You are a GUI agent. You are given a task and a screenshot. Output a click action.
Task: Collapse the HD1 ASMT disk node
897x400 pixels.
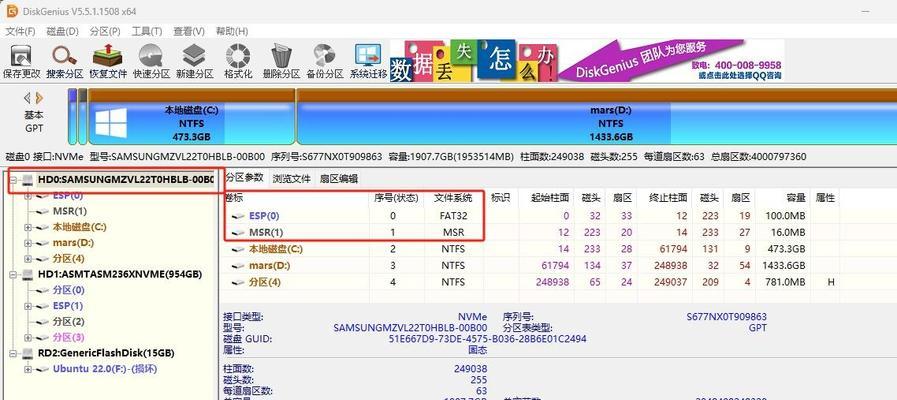(13, 275)
